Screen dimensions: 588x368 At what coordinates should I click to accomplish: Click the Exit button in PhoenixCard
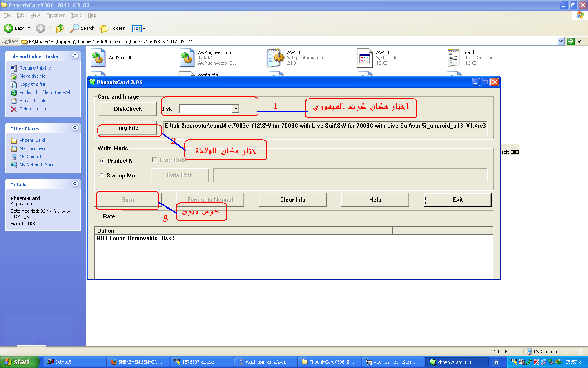(x=458, y=200)
